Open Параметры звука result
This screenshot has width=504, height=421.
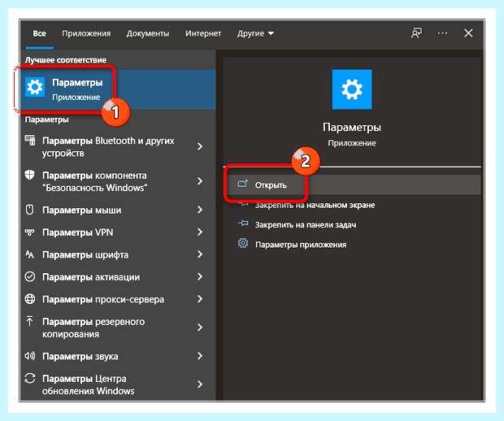coord(119,357)
